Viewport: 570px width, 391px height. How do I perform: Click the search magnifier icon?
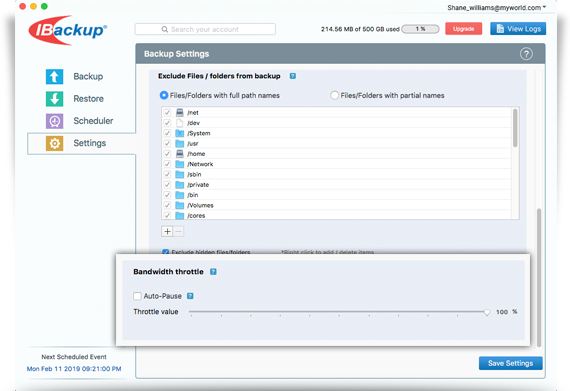coord(165,29)
